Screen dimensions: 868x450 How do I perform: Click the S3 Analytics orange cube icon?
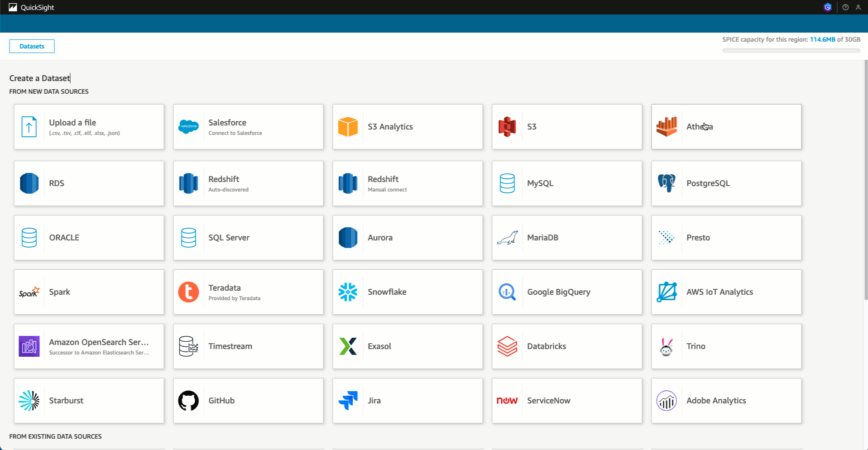(x=348, y=127)
